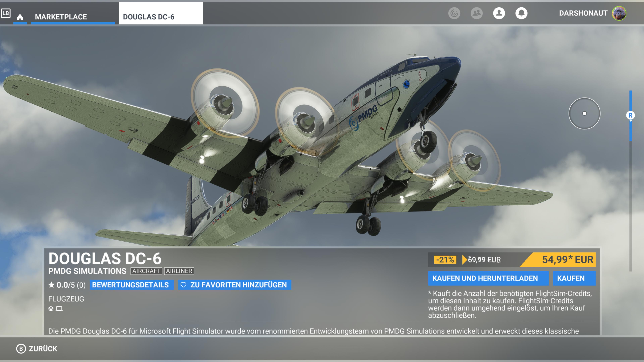Click the crossed-out 69,99 EUR price

484,260
